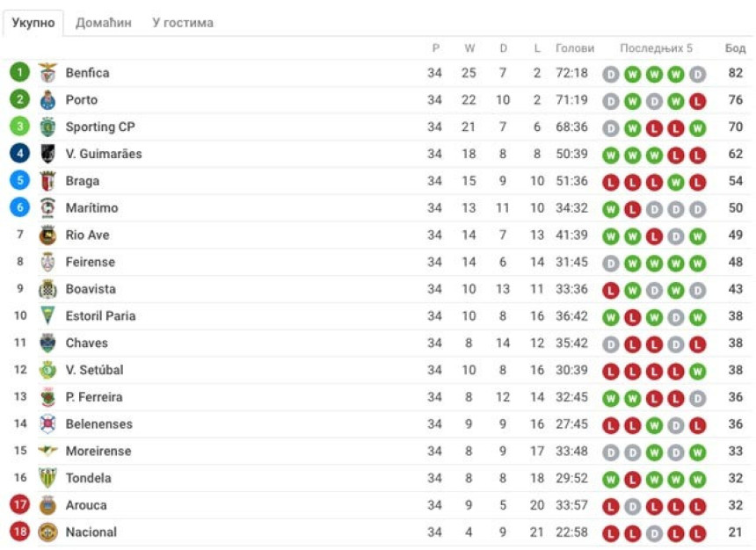Click the Nacional club crest icon
Viewport: 756px width, 550px height.
[47, 532]
